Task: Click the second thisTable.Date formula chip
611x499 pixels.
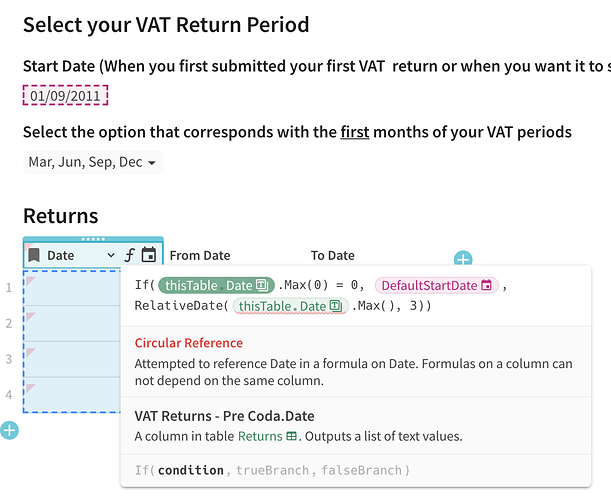Action: pyautogui.click(x=290, y=306)
